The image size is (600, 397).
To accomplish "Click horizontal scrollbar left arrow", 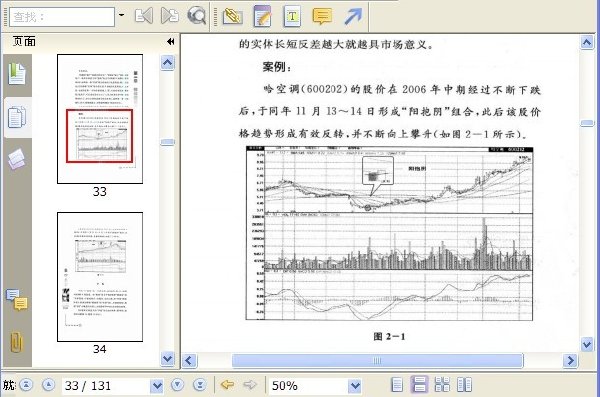I will tap(189, 360).
